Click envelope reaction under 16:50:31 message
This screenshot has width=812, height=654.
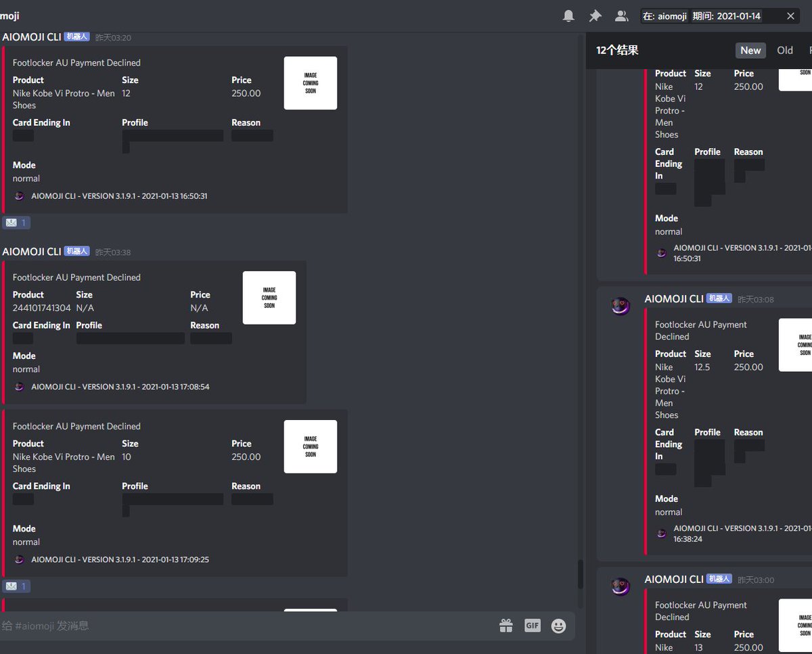pyautogui.click(x=16, y=223)
